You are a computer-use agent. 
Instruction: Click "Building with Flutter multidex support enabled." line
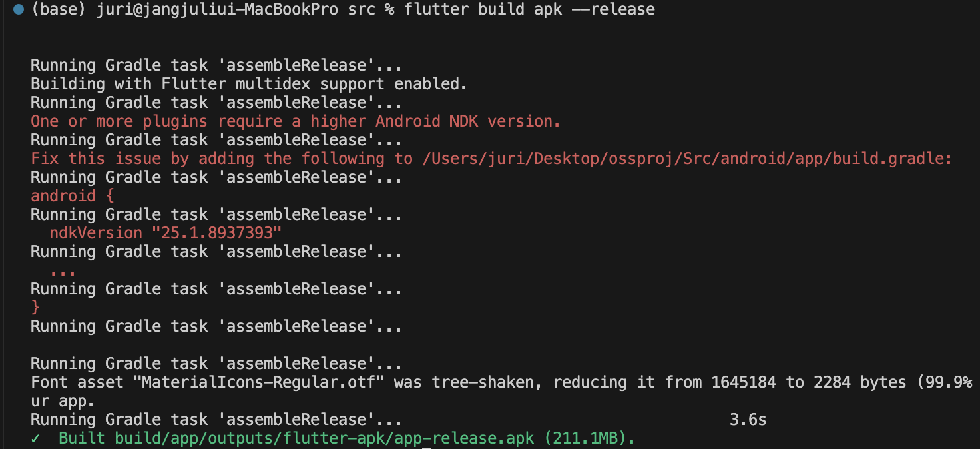point(250,84)
